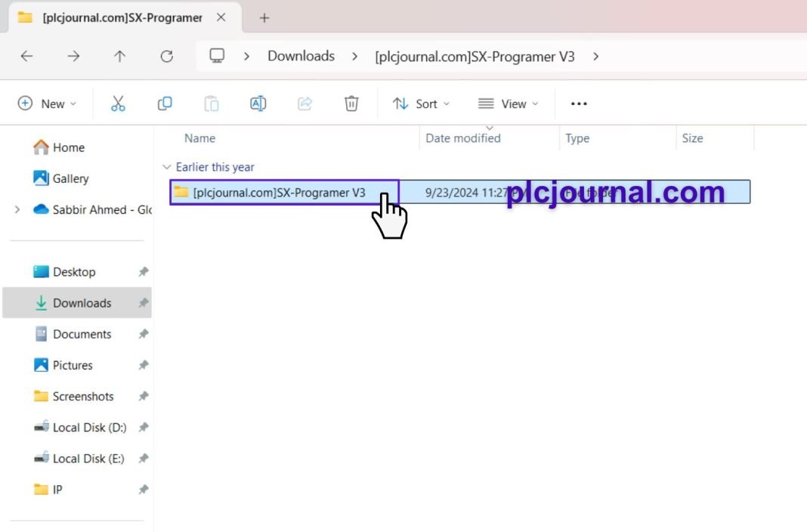This screenshot has height=532, width=807.
Task: Cut the selected folder using the scissors icon
Action: (x=118, y=104)
